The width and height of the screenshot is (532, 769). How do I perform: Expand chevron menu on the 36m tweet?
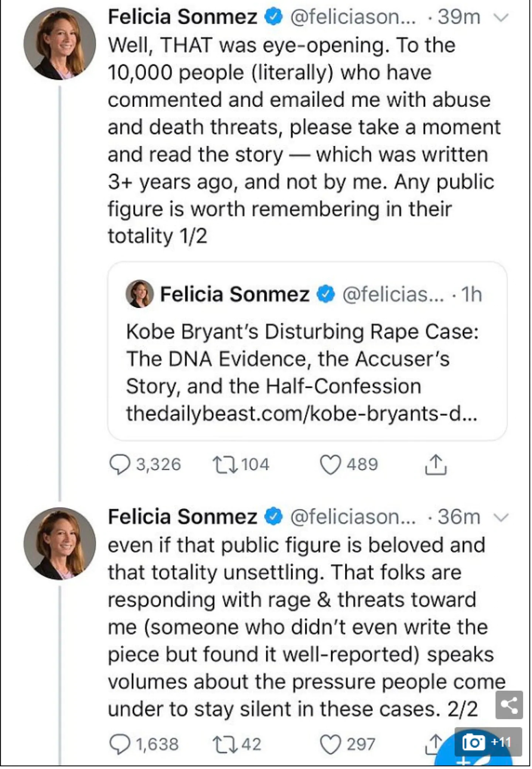[x=501, y=517]
